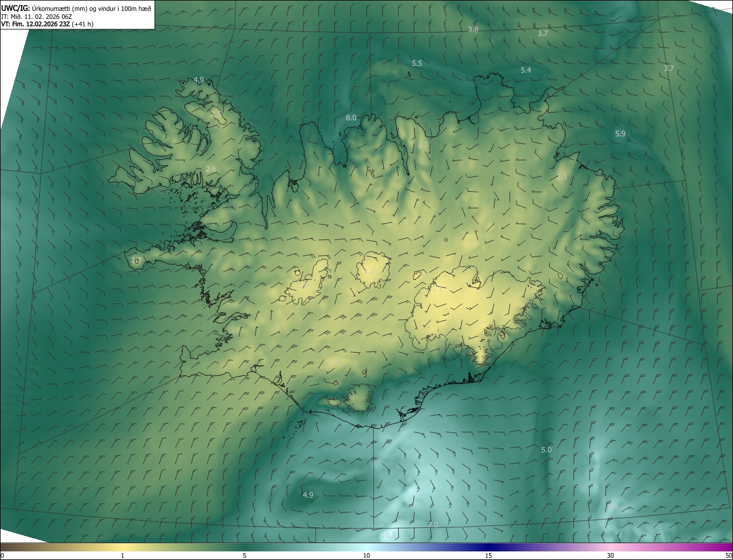733x560 pixels.
Task: Click the valid time "VT: Fim. 12.02.2026 23Z"
Action: [36, 24]
